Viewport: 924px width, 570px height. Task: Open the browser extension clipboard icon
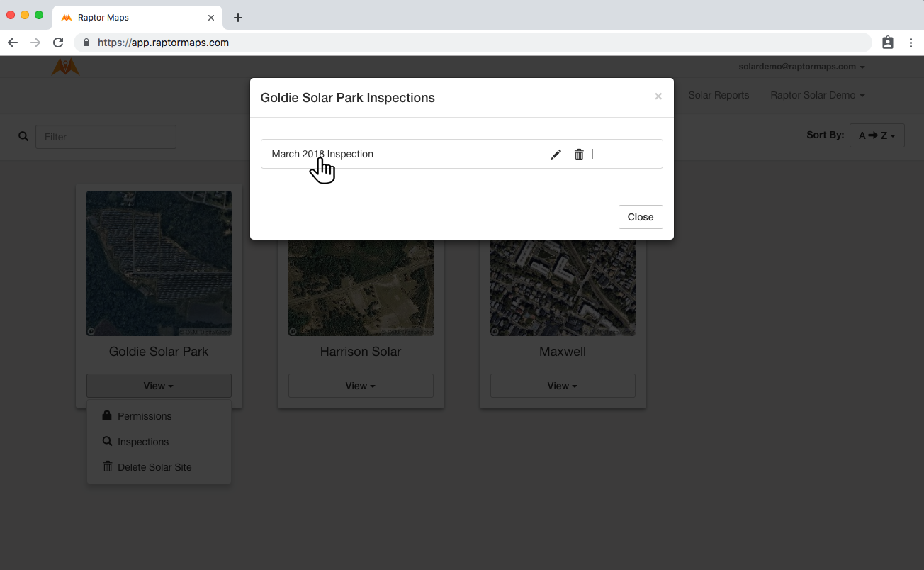tap(888, 43)
